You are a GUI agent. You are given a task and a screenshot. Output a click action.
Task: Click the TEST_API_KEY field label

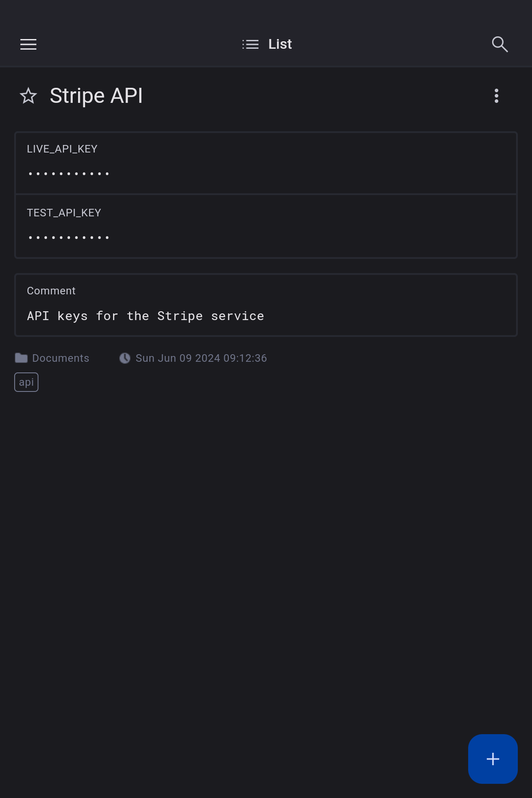click(x=64, y=213)
